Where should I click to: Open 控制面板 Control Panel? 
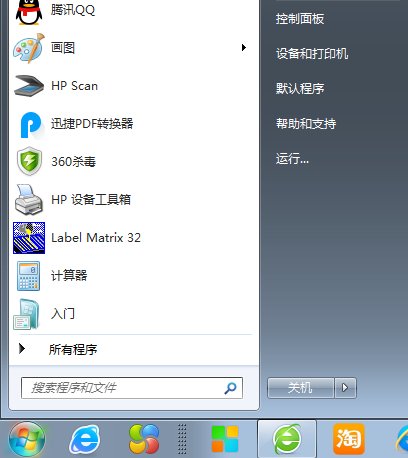coord(300,19)
